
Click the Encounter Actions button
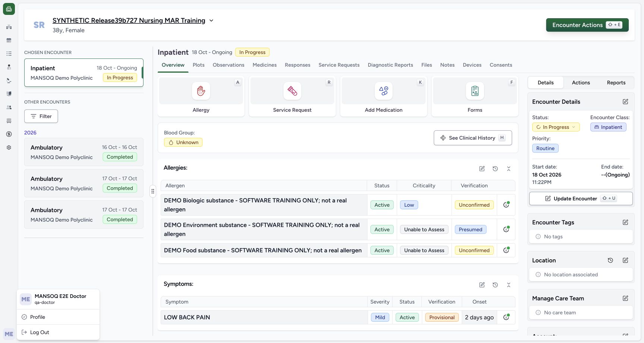click(x=587, y=25)
